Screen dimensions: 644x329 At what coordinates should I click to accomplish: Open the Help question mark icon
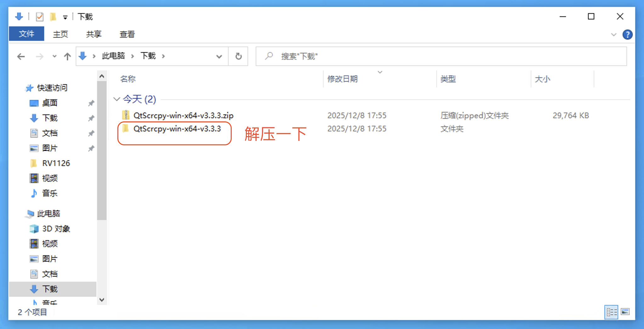(x=627, y=35)
